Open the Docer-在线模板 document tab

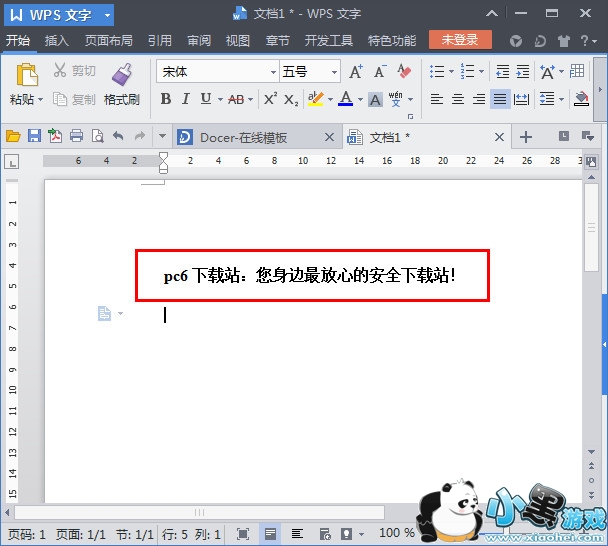tap(244, 137)
